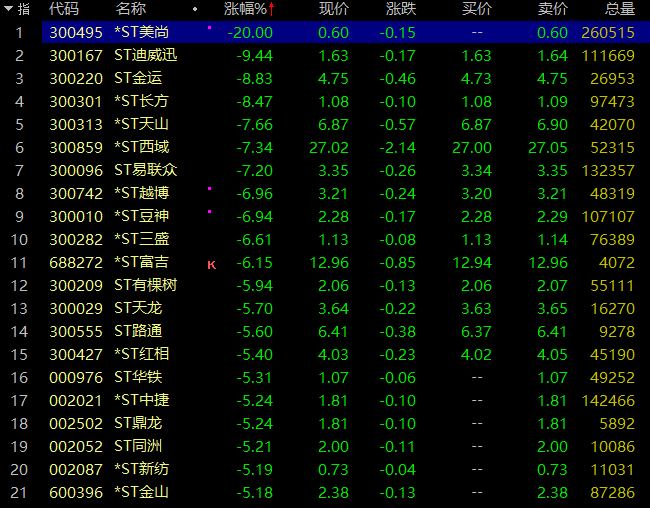Select stock code 300555

pyautogui.click(x=76, y=332)
